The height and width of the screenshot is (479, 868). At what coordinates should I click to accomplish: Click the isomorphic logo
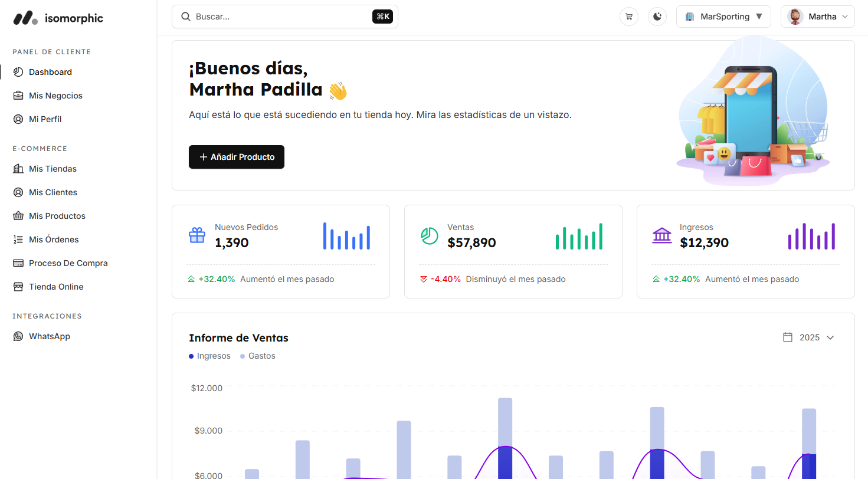[58, 18]
